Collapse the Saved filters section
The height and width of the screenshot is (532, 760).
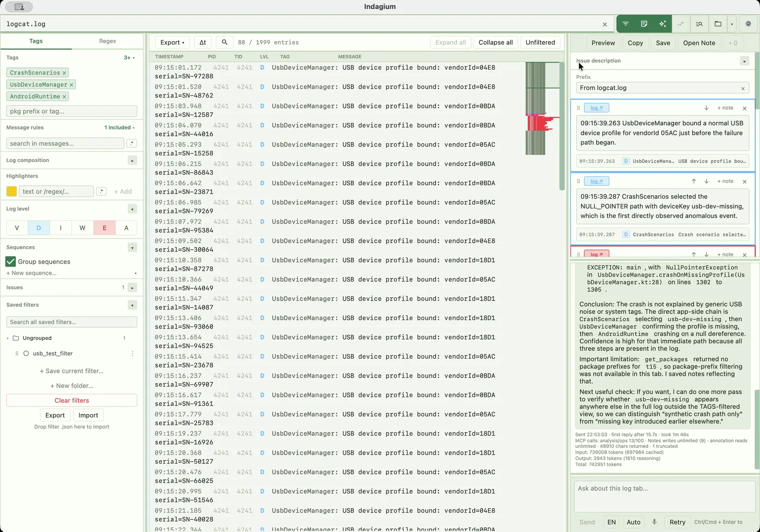pos(133,305)
